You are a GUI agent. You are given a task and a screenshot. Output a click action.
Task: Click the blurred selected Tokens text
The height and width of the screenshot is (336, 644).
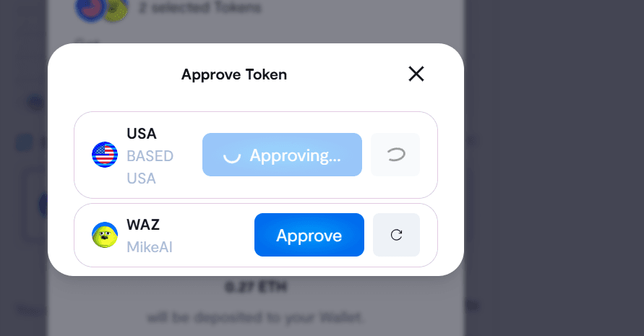(x=200, y=7)
